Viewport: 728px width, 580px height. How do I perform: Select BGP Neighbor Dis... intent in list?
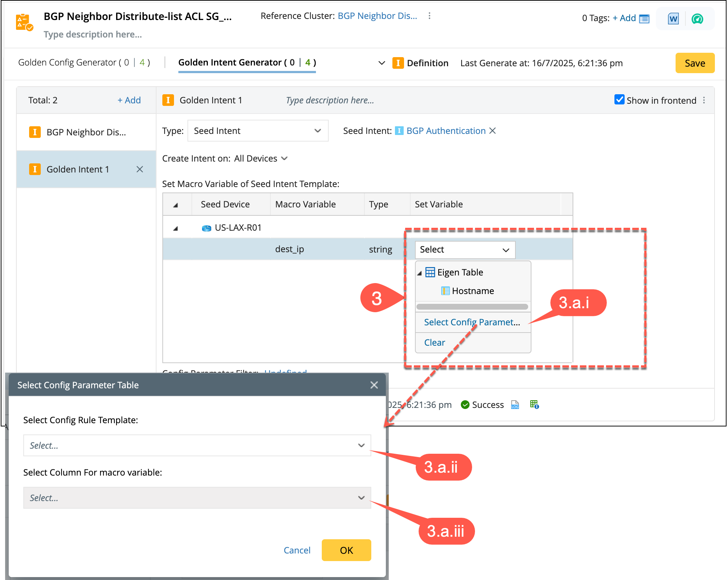tap(86, 132)
